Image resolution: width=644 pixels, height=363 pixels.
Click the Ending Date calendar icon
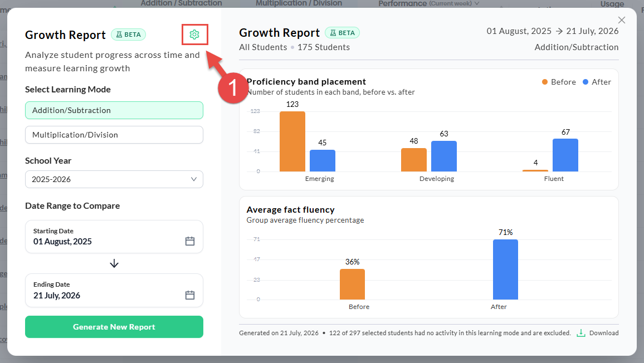pos(190,295)
